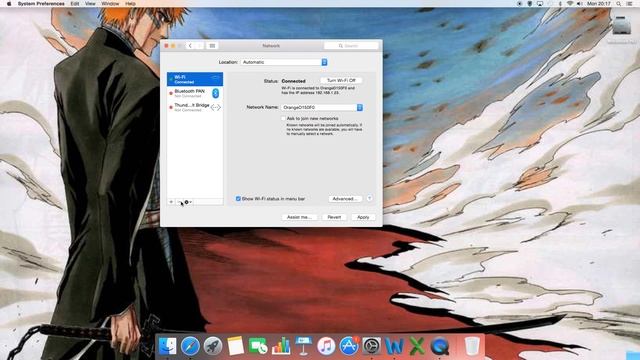Launch Microsoft Excel from the Dock
Screen dimensions: 640x360
417,346
